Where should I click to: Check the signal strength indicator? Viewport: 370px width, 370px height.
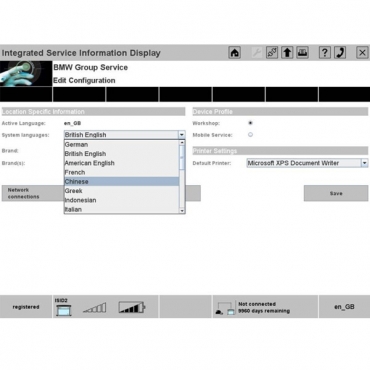pyautogui.click(x=95, y=308)
